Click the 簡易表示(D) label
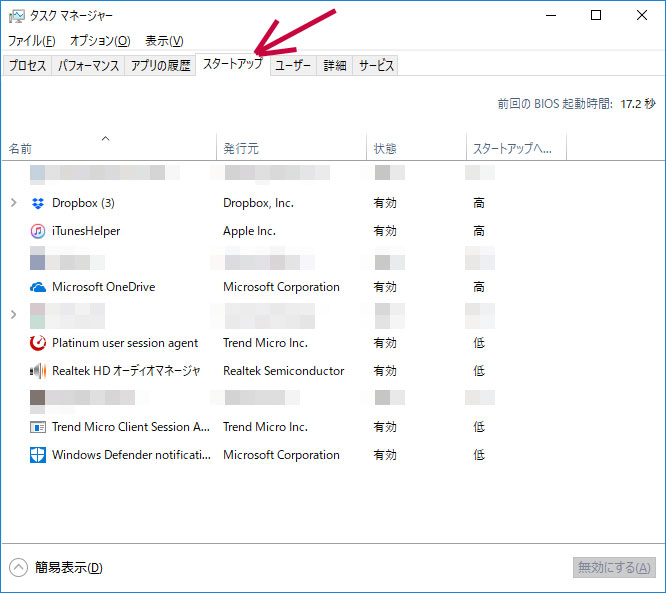 coord(69,568)
